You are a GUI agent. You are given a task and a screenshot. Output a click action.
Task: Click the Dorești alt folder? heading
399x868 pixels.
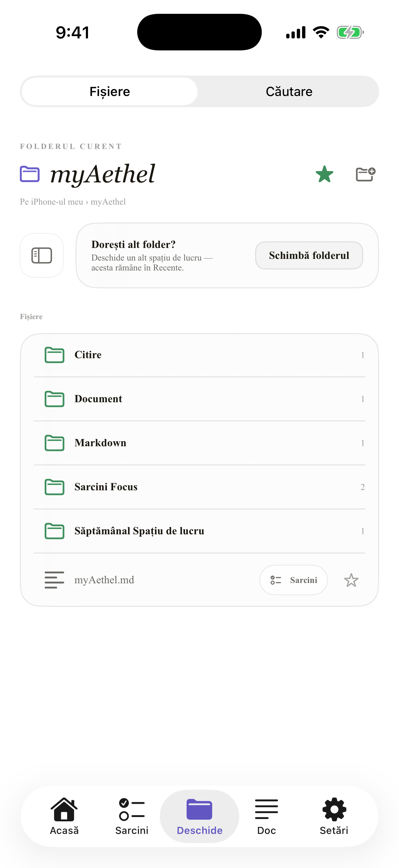[x=133, y=244]
